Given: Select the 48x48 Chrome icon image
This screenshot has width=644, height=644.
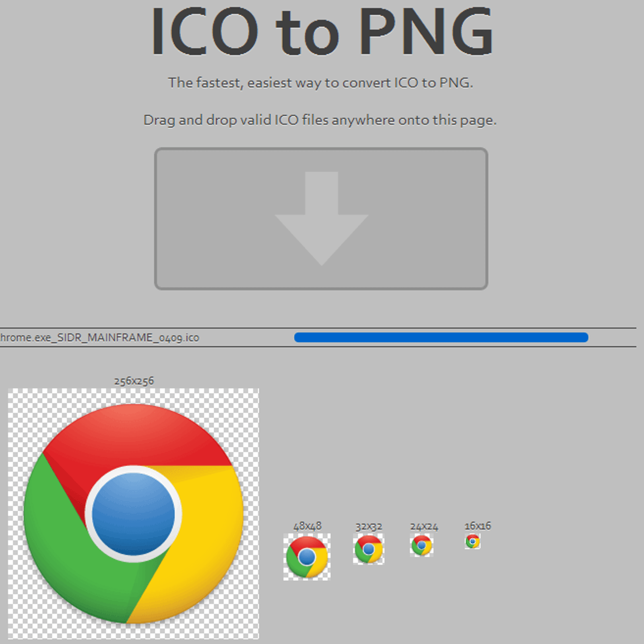Looking at the screenshot, I should (307, 557).
